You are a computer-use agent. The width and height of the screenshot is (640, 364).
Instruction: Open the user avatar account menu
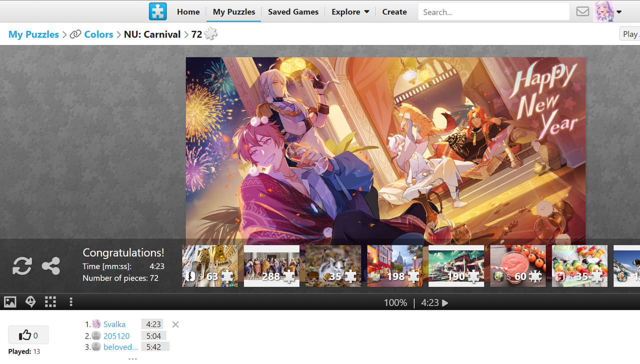(x=608, y=11)
